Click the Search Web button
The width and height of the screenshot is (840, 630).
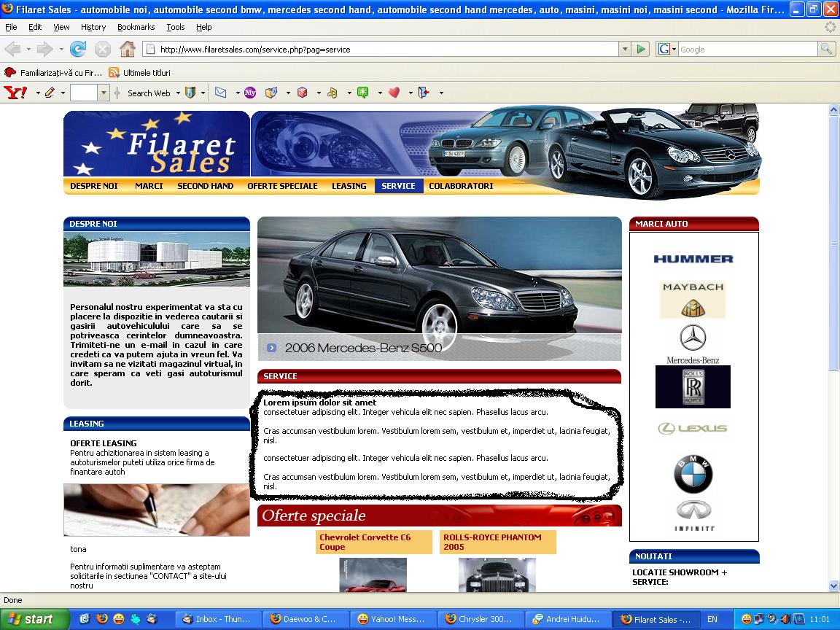click(x=149, y=93)
